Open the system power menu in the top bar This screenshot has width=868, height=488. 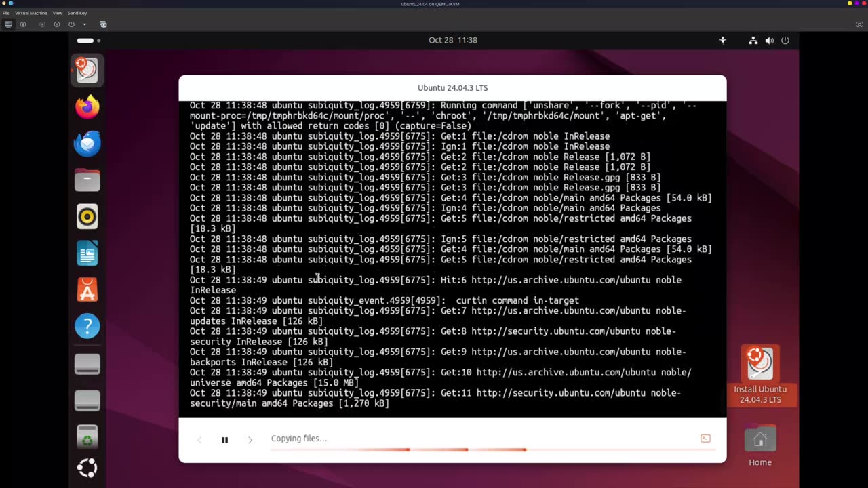pos(785,41)
